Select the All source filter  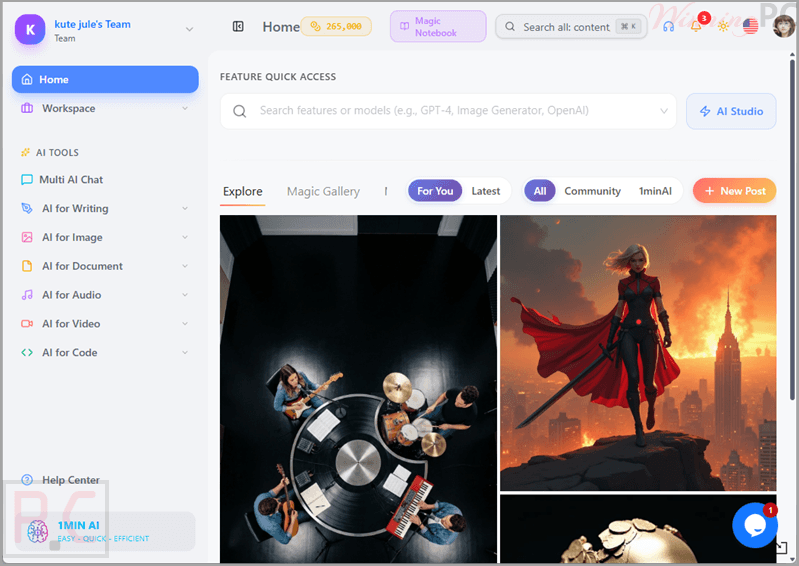coord(540,191)
